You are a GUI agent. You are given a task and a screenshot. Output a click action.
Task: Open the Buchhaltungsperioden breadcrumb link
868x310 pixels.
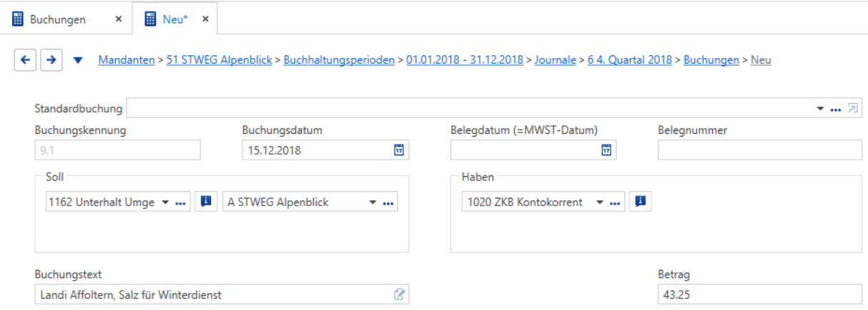click(339, 60)
